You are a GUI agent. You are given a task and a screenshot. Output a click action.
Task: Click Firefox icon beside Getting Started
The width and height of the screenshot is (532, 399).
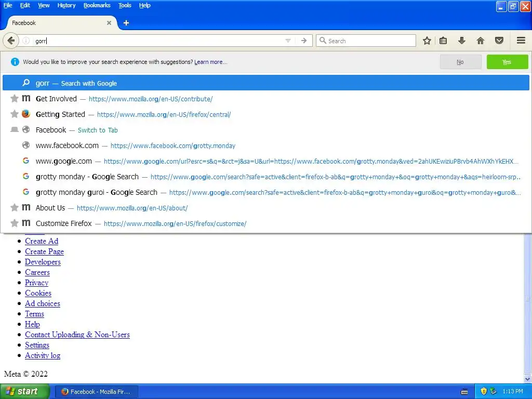pyautogui.click(x=26, y=114)
